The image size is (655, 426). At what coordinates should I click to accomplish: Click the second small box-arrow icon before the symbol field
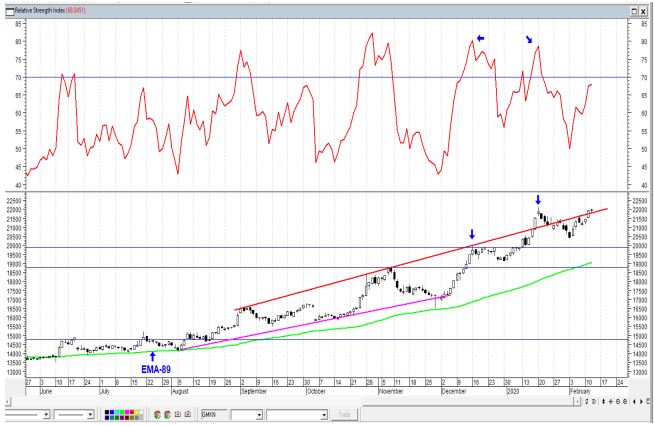click(x=188, y=414)
